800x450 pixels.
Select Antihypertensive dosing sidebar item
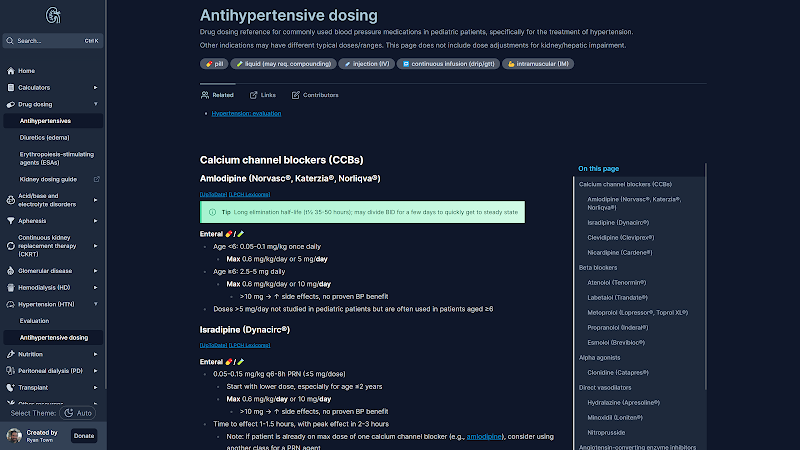pyautogui.click(x=53, y=338)
